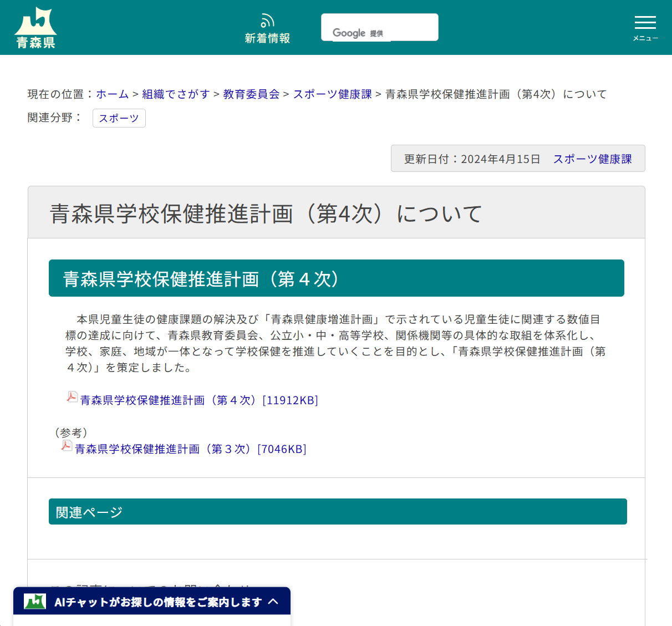
Task: Open the 教育委員会 breadcrumb link
Action: point(250,94)
